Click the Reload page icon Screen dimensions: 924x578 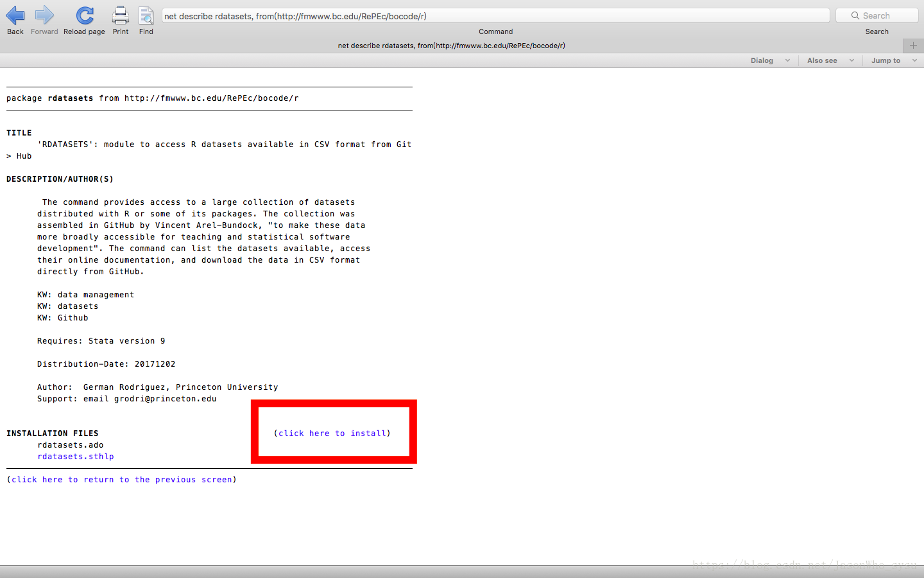click(85, 15)
